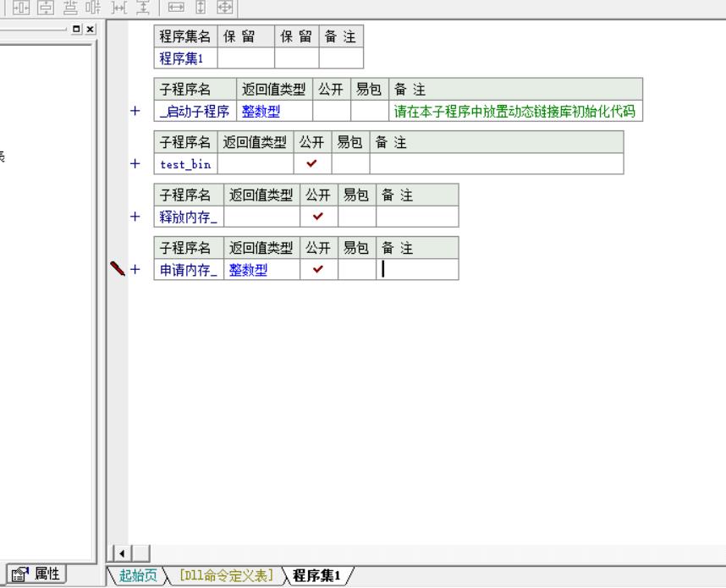
Task: Click the horizontal scrollbar thumb
Action: pyautogui.click(x=140, y=553)
